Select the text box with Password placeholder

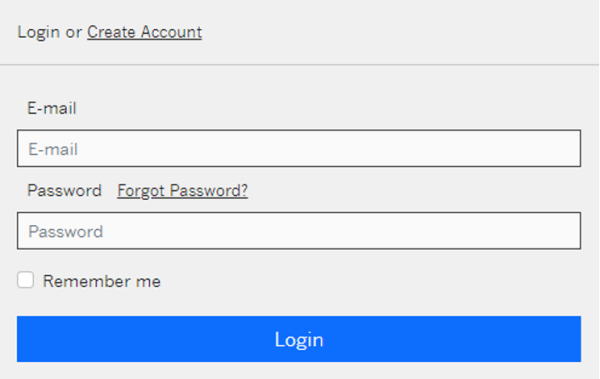[299, 231]
